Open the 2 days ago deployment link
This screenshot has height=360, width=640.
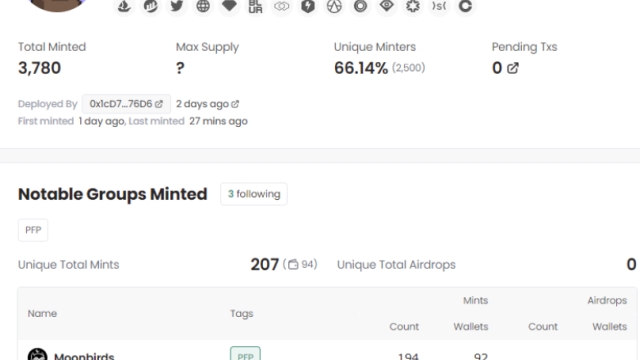pyautogui.click(x=207, y=104)
